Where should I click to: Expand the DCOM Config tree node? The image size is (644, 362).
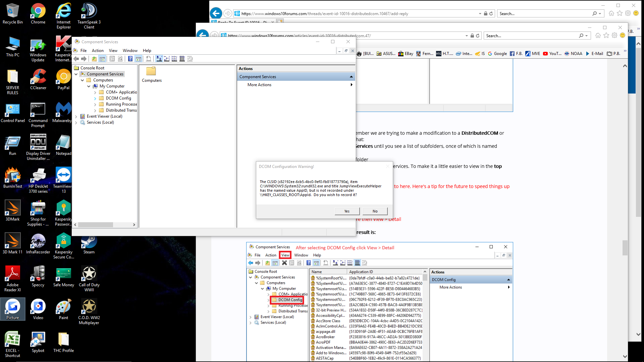click(95, 99)
